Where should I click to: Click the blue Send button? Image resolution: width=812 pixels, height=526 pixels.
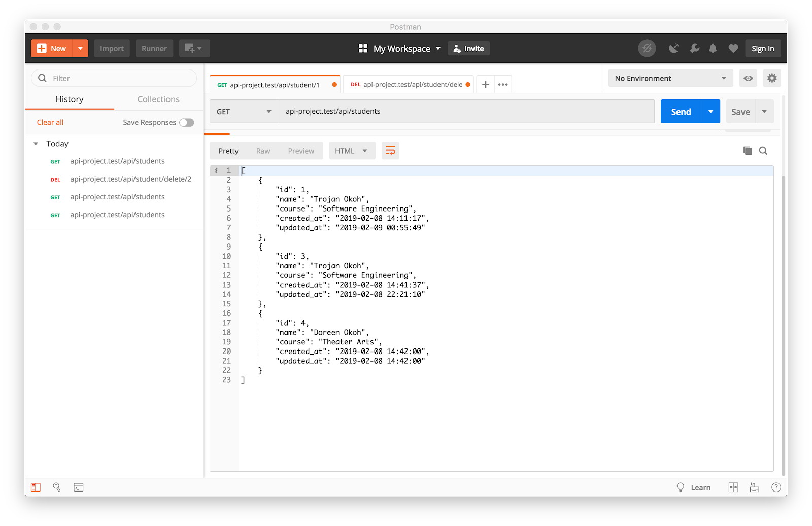pos(681,112)
